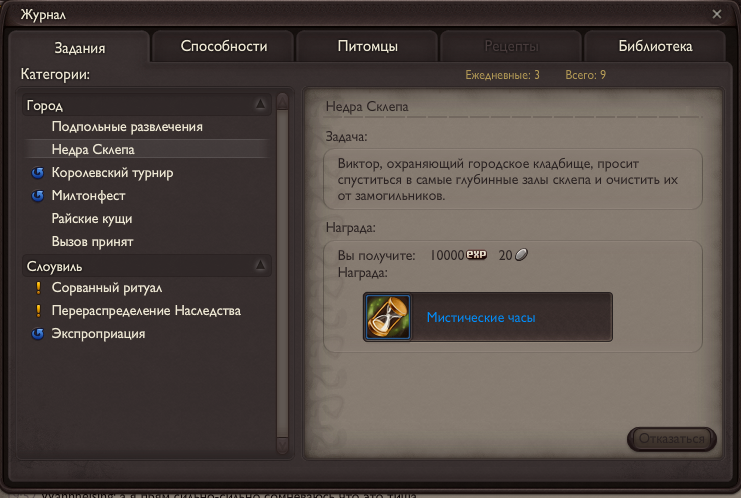This screenshot has width=741, height=498.
Task: Click the blue repeat icon beside Королевский турнир
Action: click(x=38, y=173)
